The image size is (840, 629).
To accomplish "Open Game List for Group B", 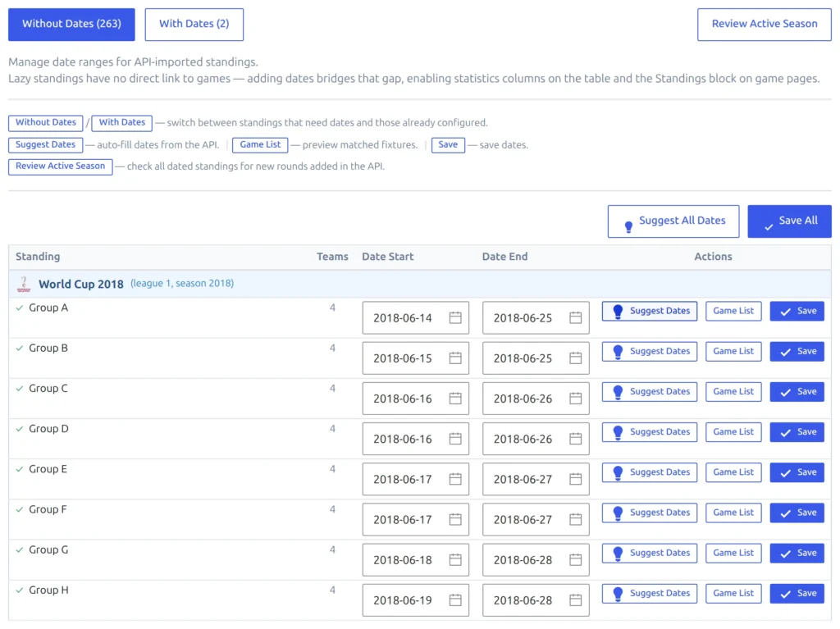I will coord(733,352).
